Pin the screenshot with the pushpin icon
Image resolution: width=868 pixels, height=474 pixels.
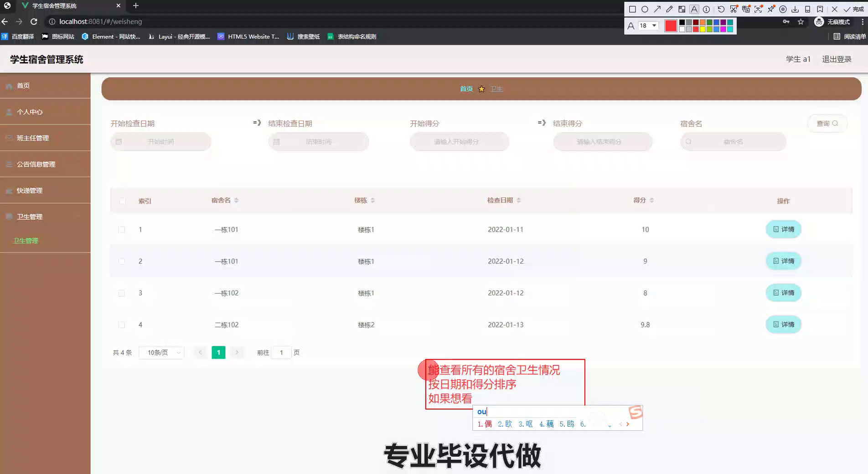point(770,9)
